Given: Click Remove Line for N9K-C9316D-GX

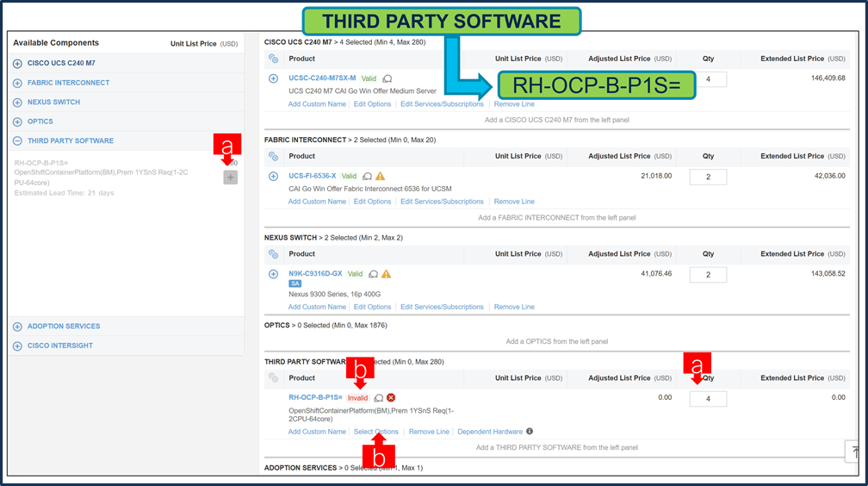Looking at the screenshot, I should coord(514,307).
